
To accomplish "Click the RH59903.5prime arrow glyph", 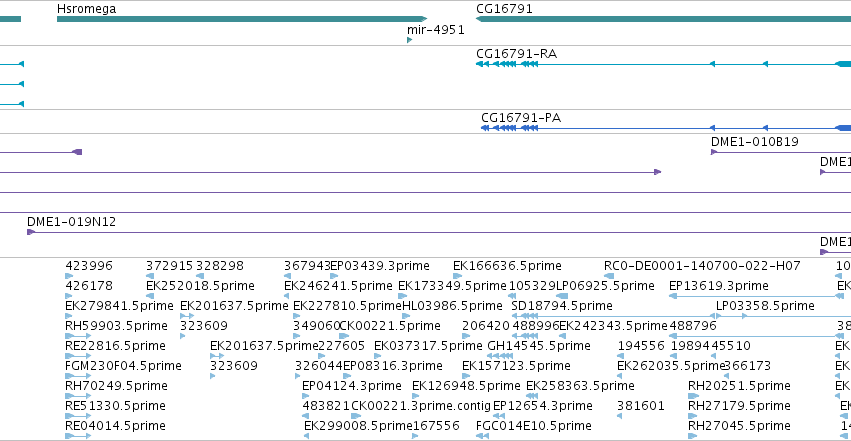I will pos(78,336).
